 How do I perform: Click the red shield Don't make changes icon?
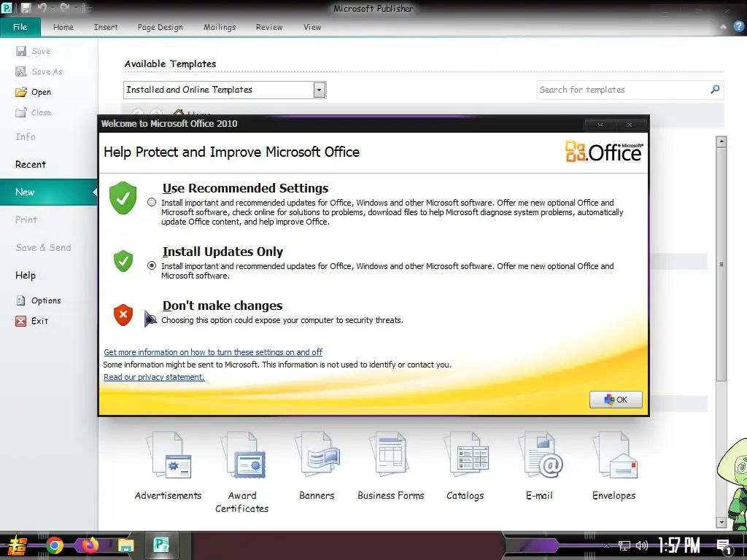coord(123,315)
